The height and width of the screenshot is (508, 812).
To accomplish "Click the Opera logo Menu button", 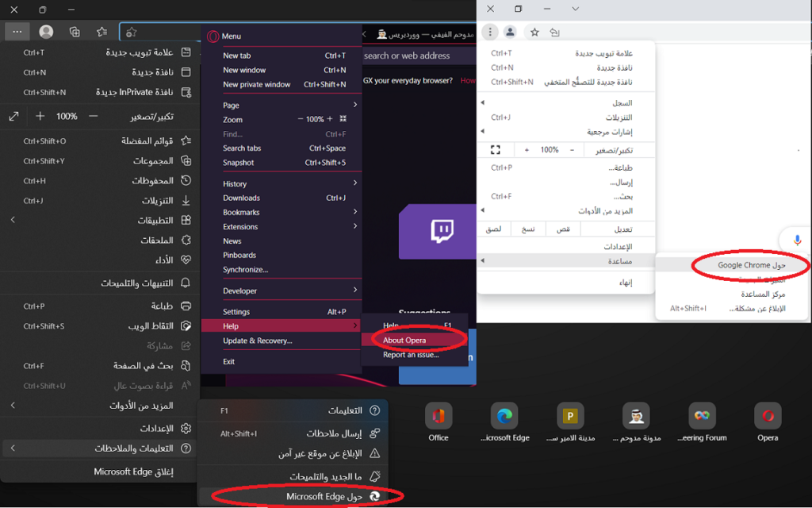I will pyautogui.click(x=224, y=37).
